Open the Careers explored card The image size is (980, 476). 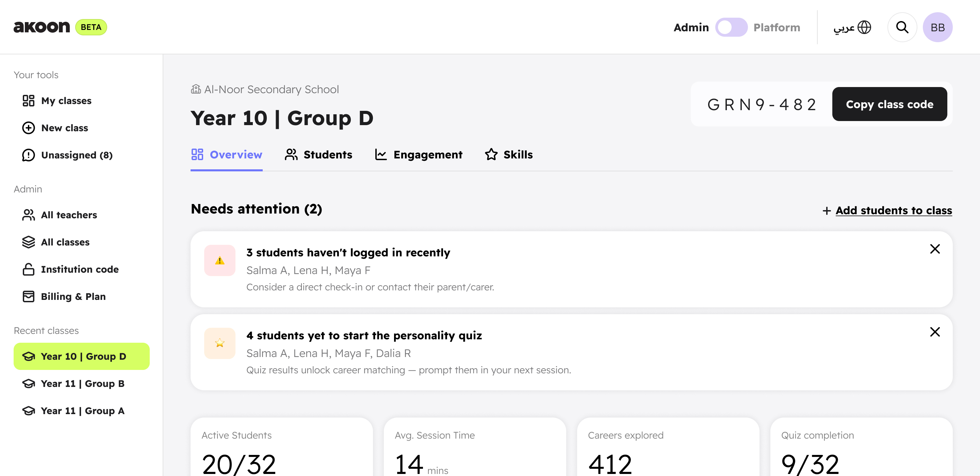(x=668, y=447)
